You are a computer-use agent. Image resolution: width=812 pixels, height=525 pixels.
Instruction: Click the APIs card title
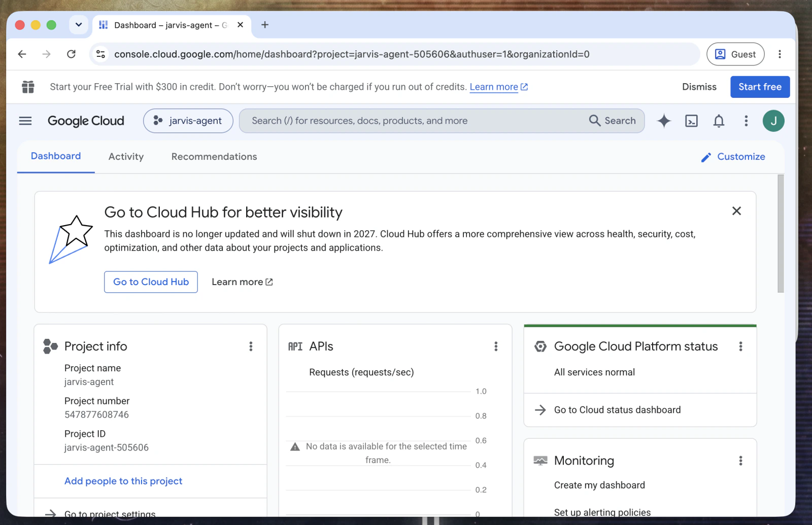(321, 346)
